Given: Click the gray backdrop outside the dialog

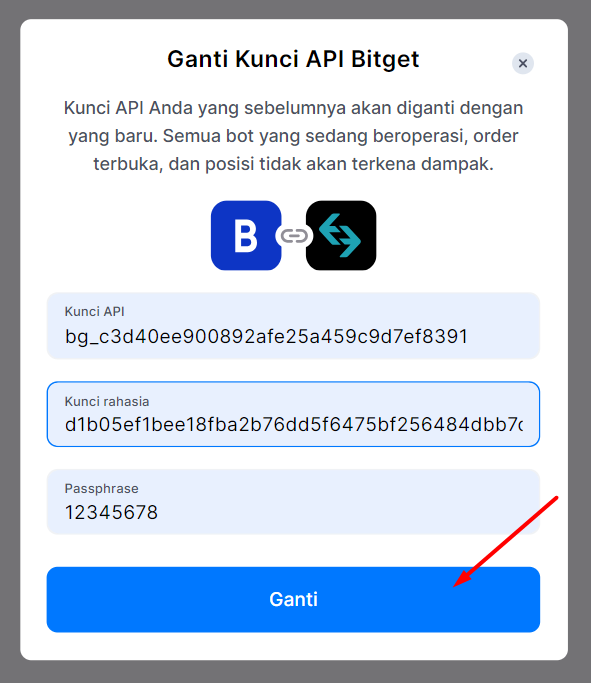Looking at the screenshot, I should [10, 342].
